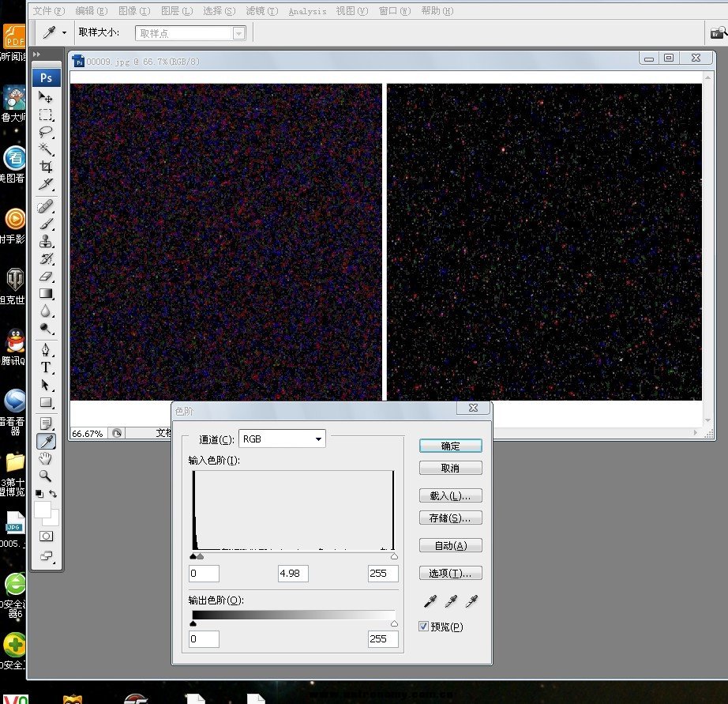The height and width of the screenshot is (704, 728).
Task: Select the Dodge tool
Action: [x=46, y=329]
